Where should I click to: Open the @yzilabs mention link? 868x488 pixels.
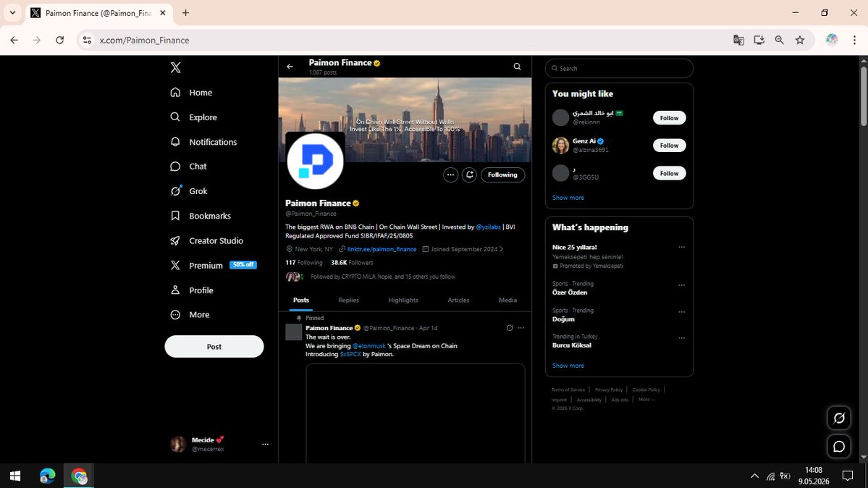(488, 227)
